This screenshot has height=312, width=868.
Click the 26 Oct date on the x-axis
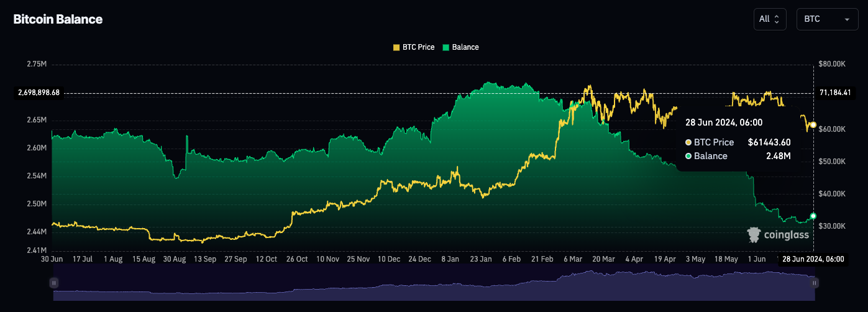click(298, 259)
